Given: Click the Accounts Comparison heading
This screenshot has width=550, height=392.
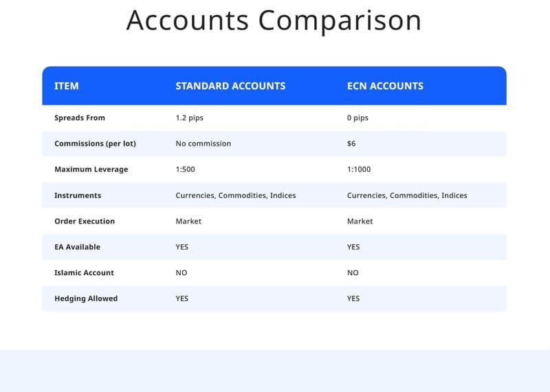Looking at the screenshot, I should click(x=274, y=21).
